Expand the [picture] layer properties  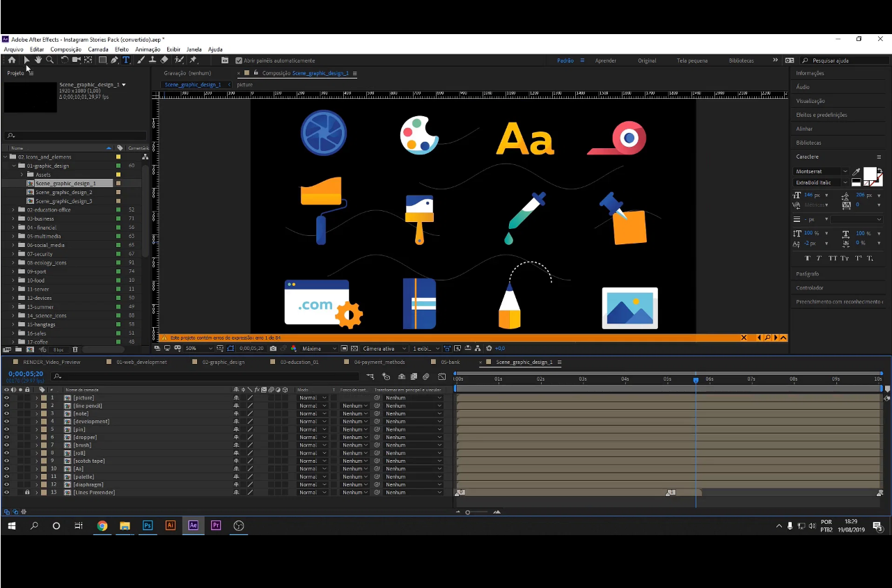tap(37, 397)
